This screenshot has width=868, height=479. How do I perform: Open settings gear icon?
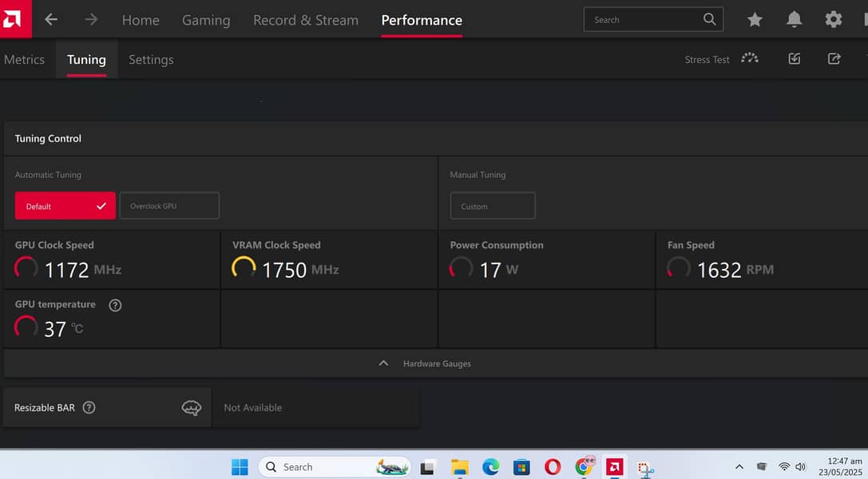pyautogui.click(x=833, y=19)
